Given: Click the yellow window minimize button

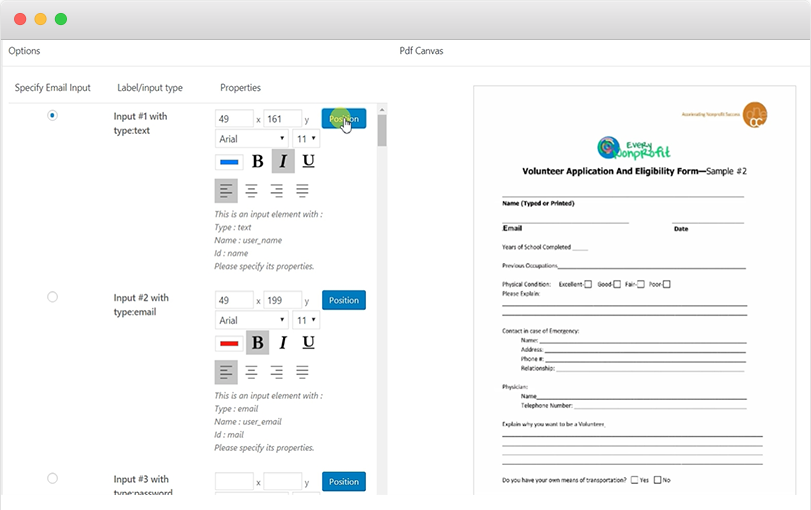Looking at the screenshot, I should [40, 19].
